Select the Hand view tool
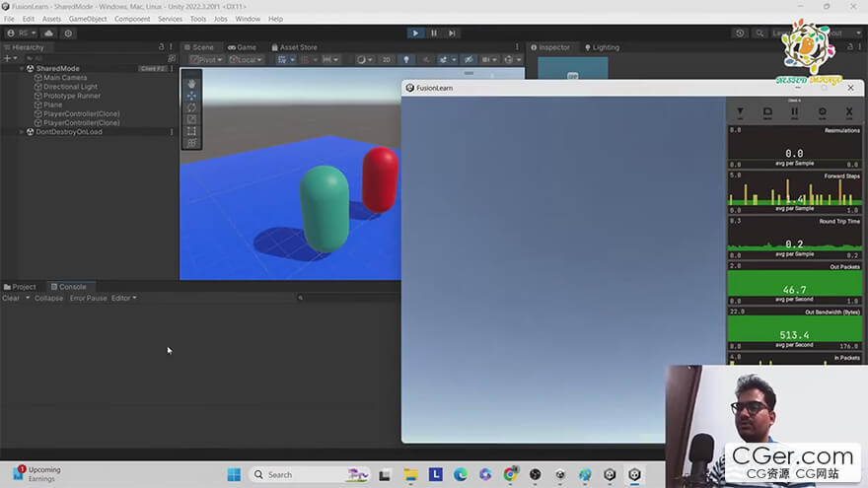Viewport: 868px width, 488px height. click(x=191, y=84)
